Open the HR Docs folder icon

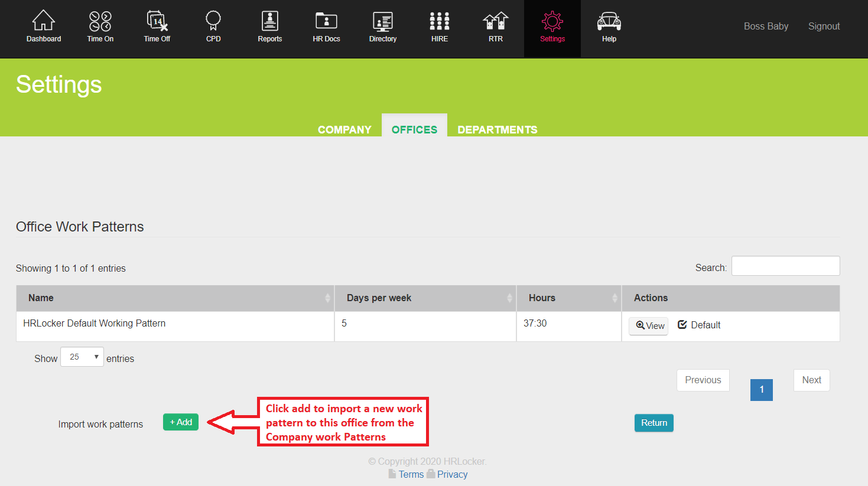[326, 21]
